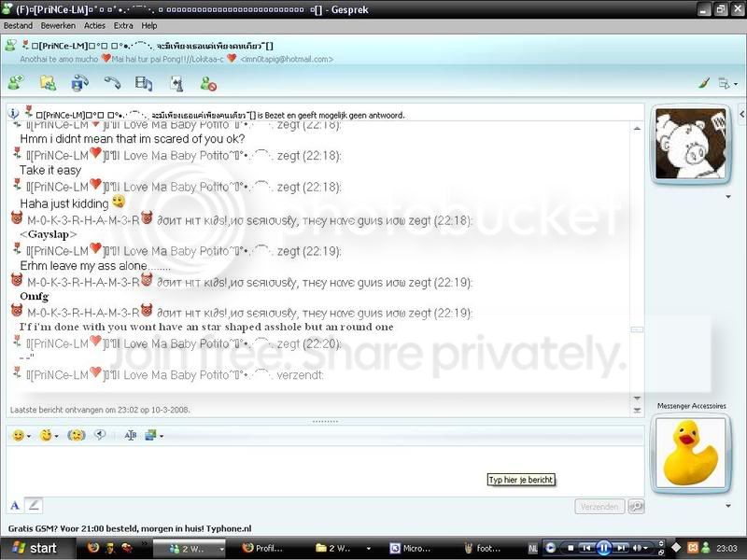This screenshot has width=747, height=560.
Task: Open the share media activities film icon
Action: [144, 83]
